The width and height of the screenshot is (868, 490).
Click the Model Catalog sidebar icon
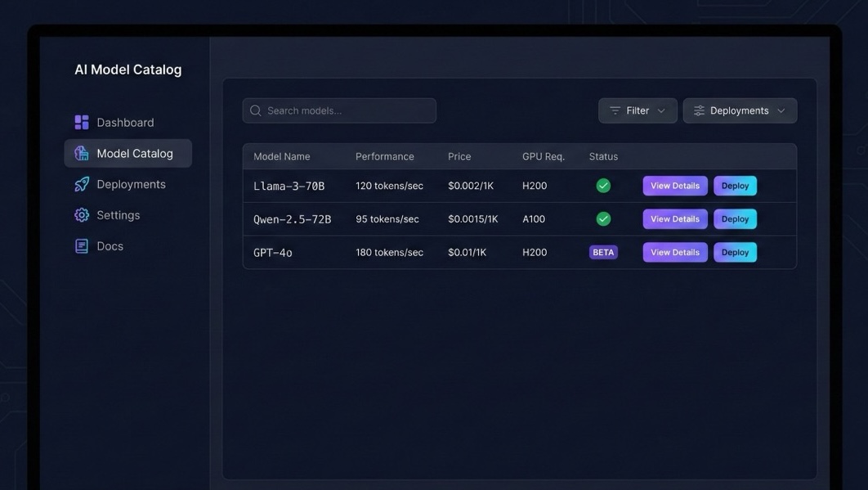click(81, 152)
